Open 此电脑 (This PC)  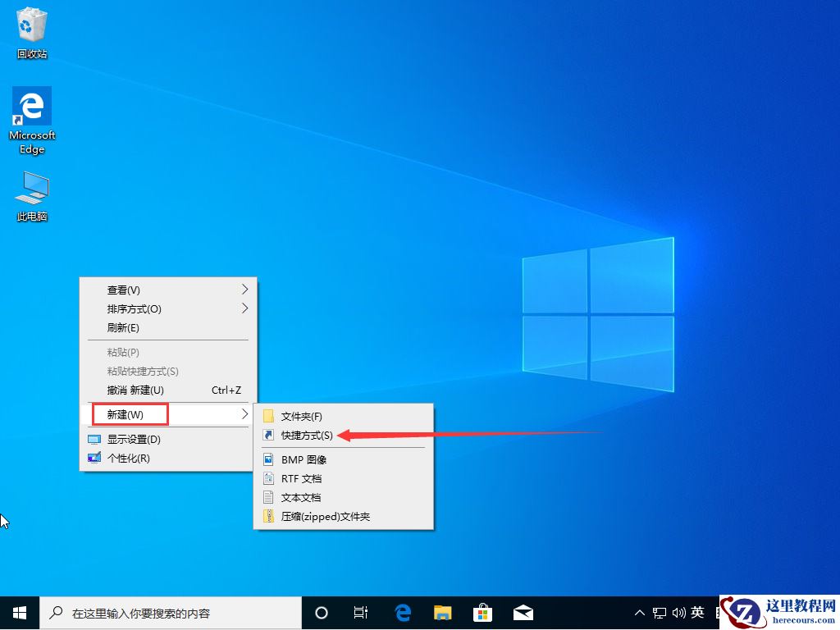31,187
